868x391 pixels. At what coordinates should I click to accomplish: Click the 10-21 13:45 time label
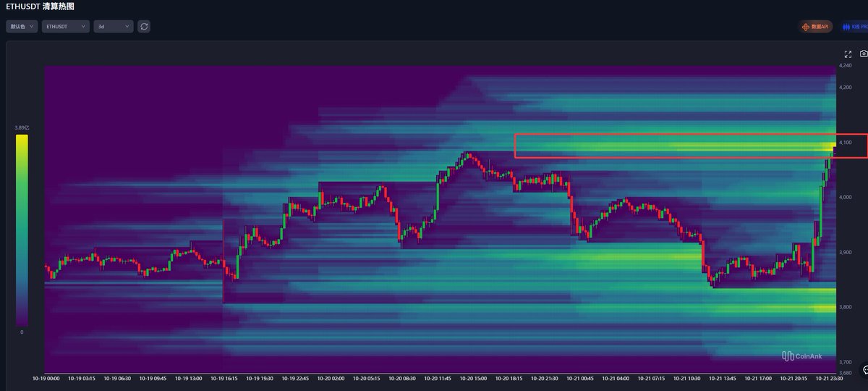pyautogui.click(x=723, y=378)
